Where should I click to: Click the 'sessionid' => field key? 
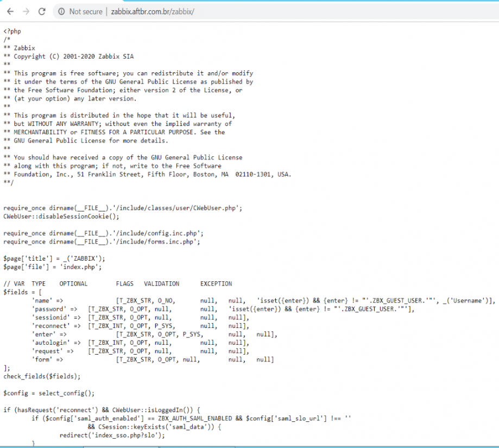click(x=56, y=318)
